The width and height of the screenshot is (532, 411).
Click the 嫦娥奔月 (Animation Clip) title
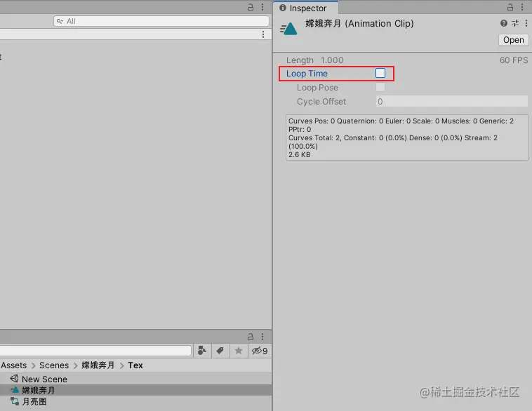pos(359,23)
